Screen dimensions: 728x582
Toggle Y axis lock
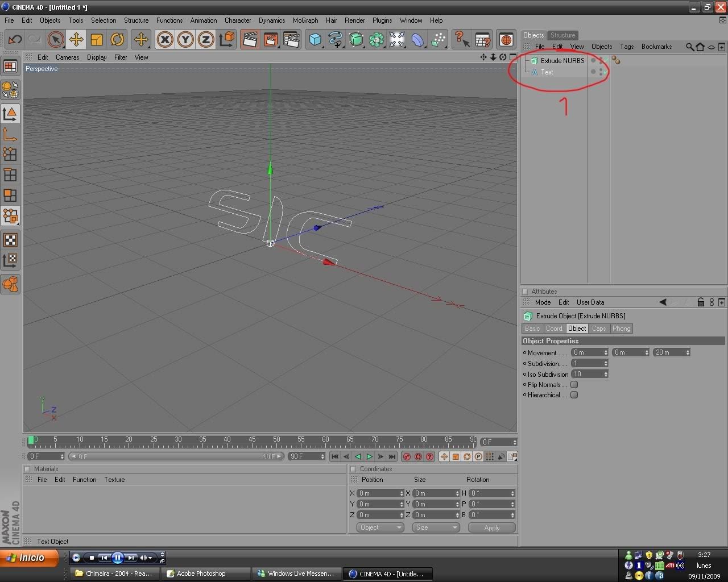[185, 39]
